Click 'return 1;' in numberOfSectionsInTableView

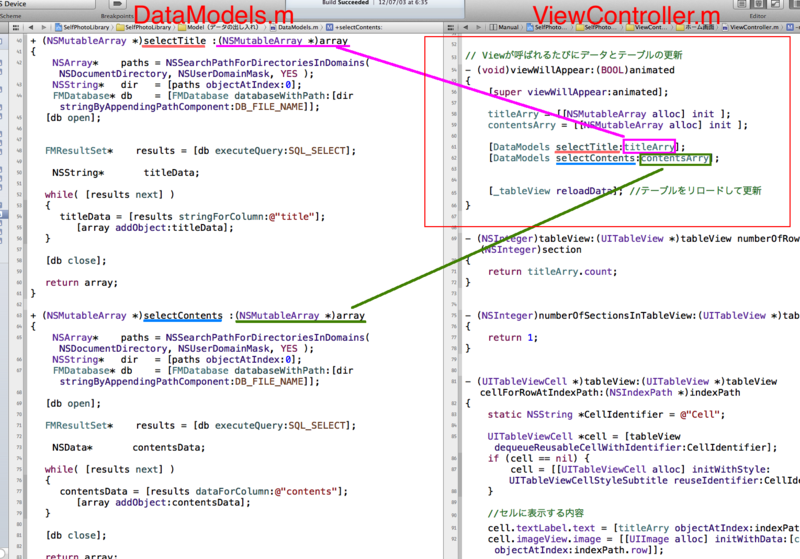coord(513,338)
